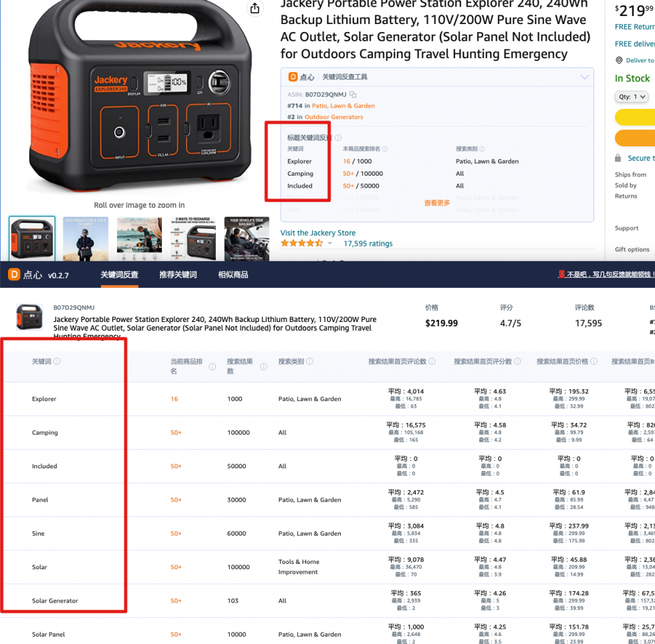The width and height of the screenshot is (655, 644).
Task: Open the 相似商品 tab
Action: coord(233,275)
